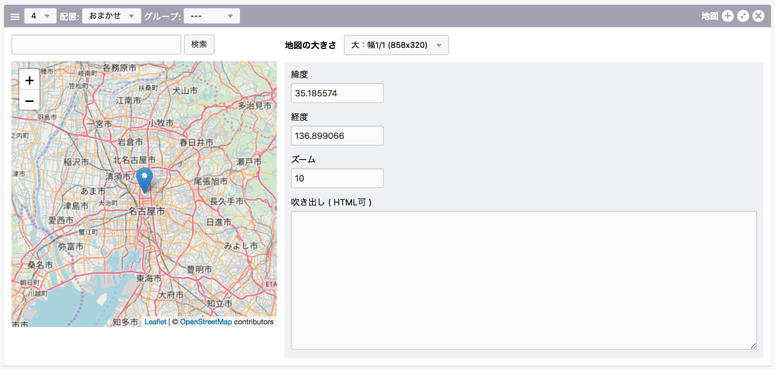775x369 pixels.
Task: Click the 一宮市 label on the map
Action: pyautogui.click(x=99, y=124)
